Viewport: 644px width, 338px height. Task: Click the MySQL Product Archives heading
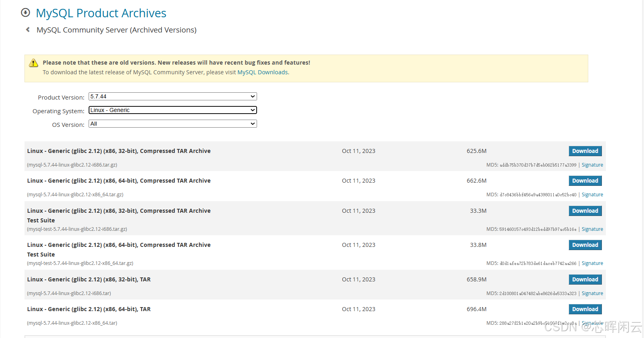point(101,13)
